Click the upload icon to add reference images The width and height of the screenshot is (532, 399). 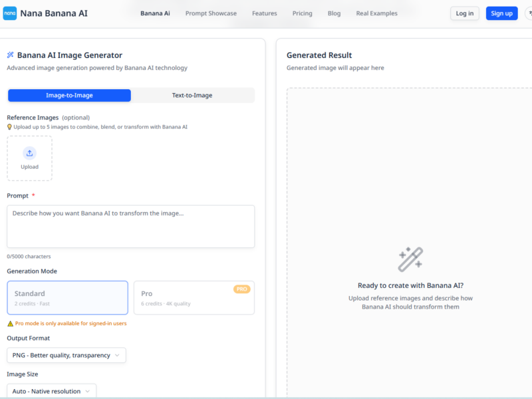point(29,153)
